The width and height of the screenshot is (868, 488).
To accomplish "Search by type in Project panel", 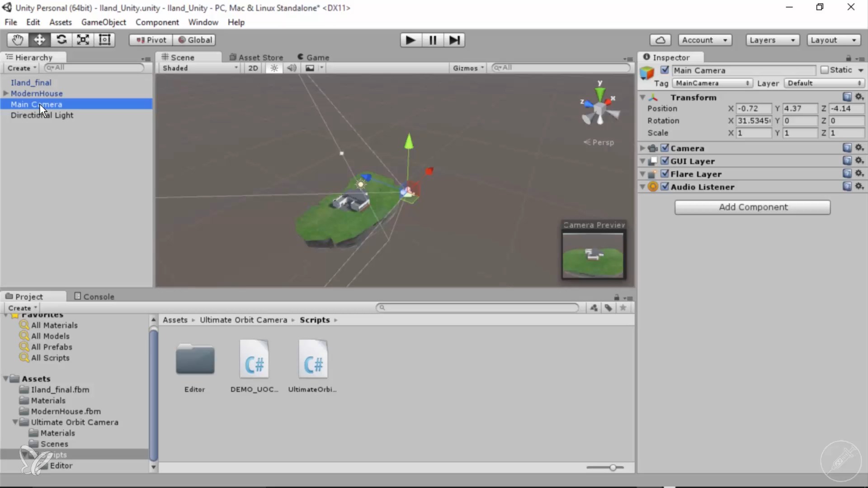I will (594, 308).
